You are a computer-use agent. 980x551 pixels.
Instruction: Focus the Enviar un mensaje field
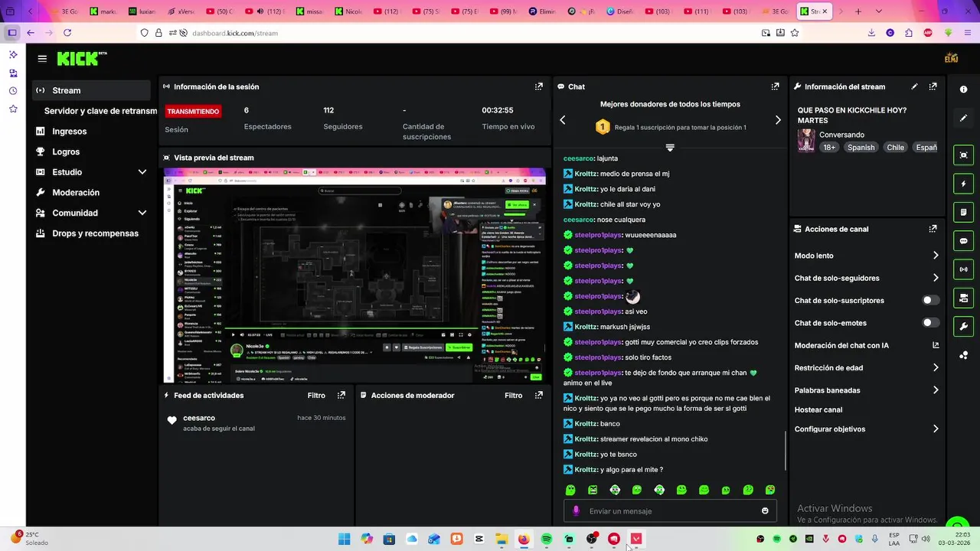[x=670, y=511]
